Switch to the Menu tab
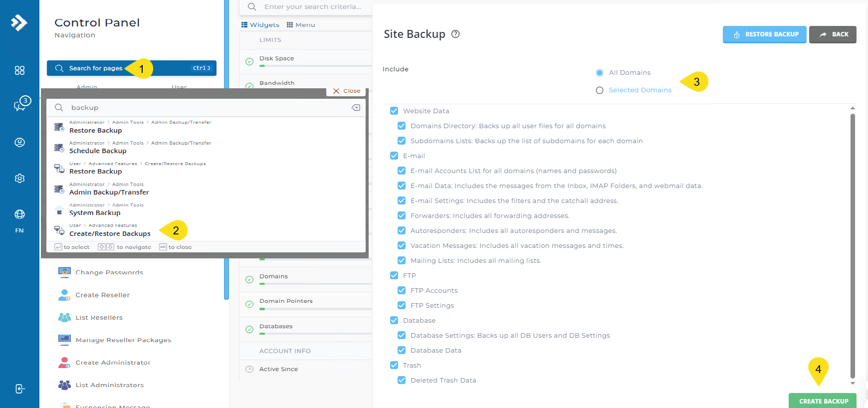 click(301, 24)
